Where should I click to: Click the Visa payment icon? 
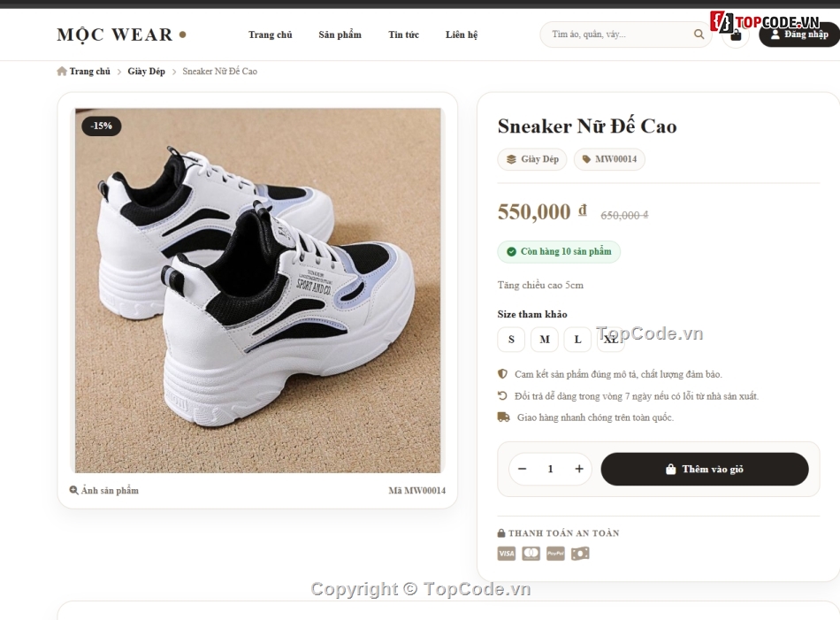tap(507, 554)
